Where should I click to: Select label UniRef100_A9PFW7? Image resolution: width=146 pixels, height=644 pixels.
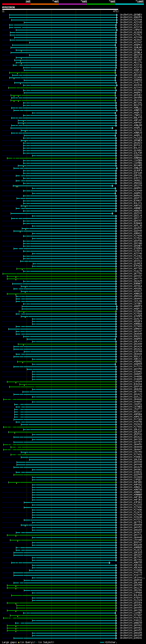131,123
